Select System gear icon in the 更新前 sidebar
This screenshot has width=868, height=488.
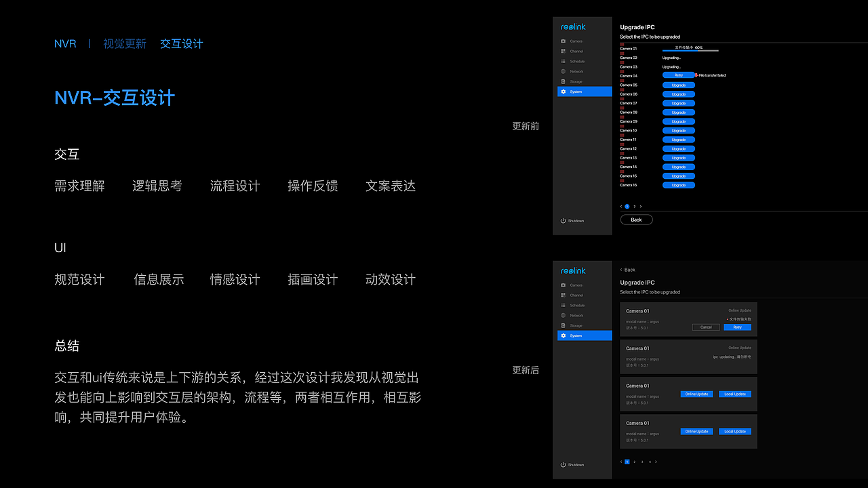(x=564, y=91)
